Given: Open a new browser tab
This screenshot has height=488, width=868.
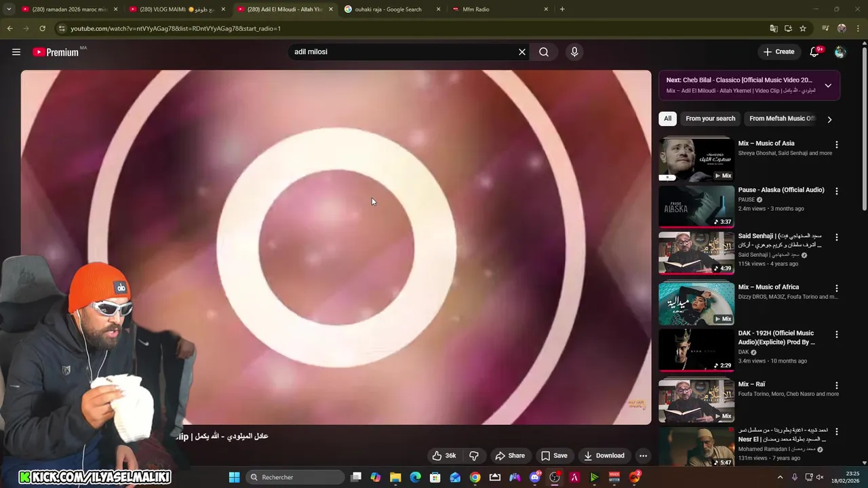Looking at the screenshot, I should click(x=562, y=9).
